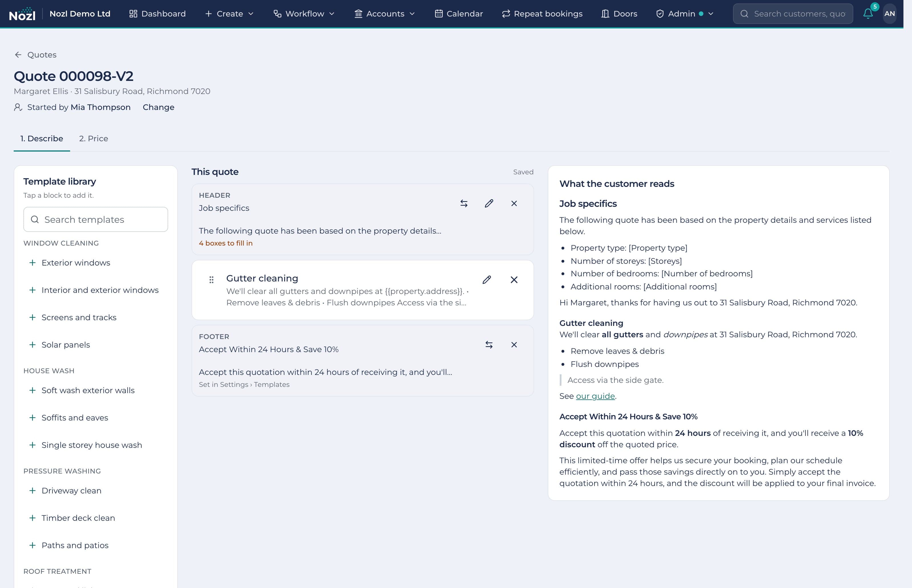This screenshot has width=912, height=588.
Task: Switch to the 1. Describe tab
Action: [42, 139]
